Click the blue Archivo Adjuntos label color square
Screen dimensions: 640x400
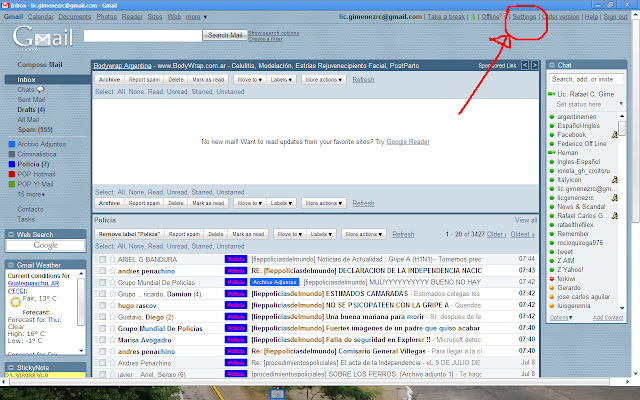coord(12,144)
